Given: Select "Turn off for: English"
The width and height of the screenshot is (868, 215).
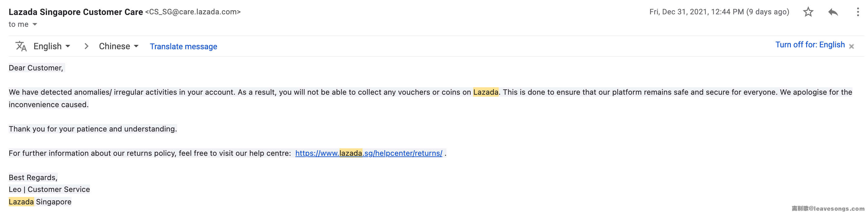Looking at the screenshot, I should [x=810, y=45].
